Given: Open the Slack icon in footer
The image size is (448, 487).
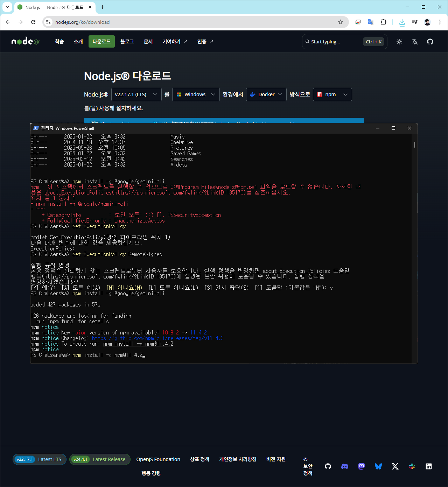Looking at the screenshot, I should pos(412,466).
